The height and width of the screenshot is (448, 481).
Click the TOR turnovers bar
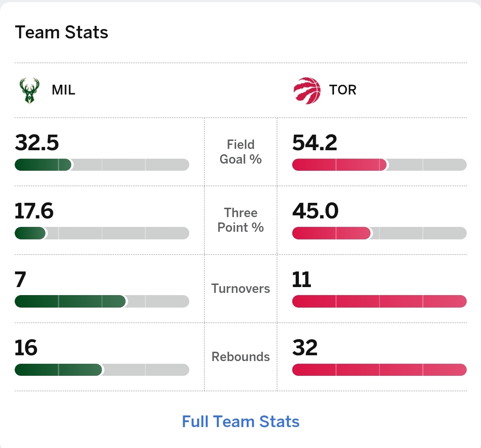(379, 301)
